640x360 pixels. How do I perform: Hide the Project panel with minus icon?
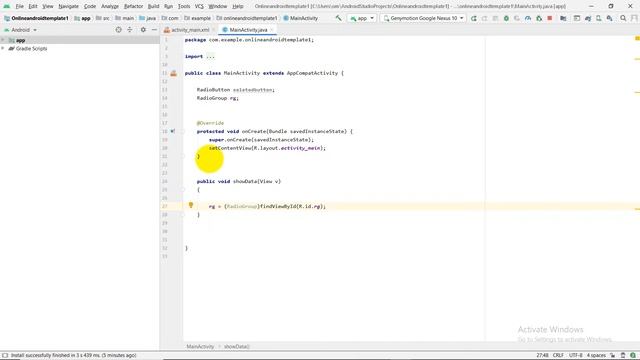[x=154, y=30]
